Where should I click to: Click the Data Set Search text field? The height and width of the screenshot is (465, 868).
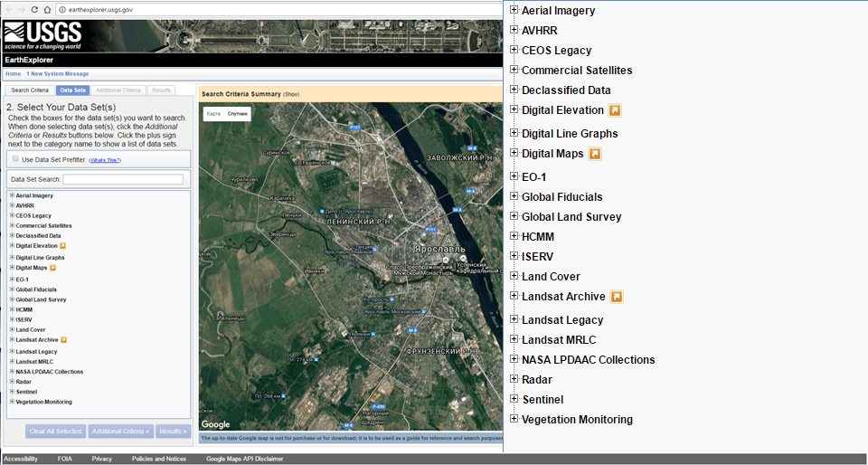125,179
